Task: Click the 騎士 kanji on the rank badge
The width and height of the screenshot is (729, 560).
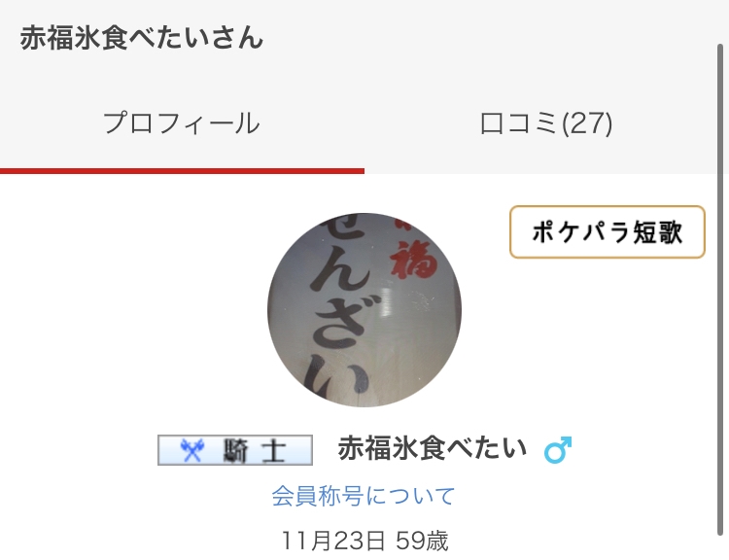Action: [x=254, y=450]
